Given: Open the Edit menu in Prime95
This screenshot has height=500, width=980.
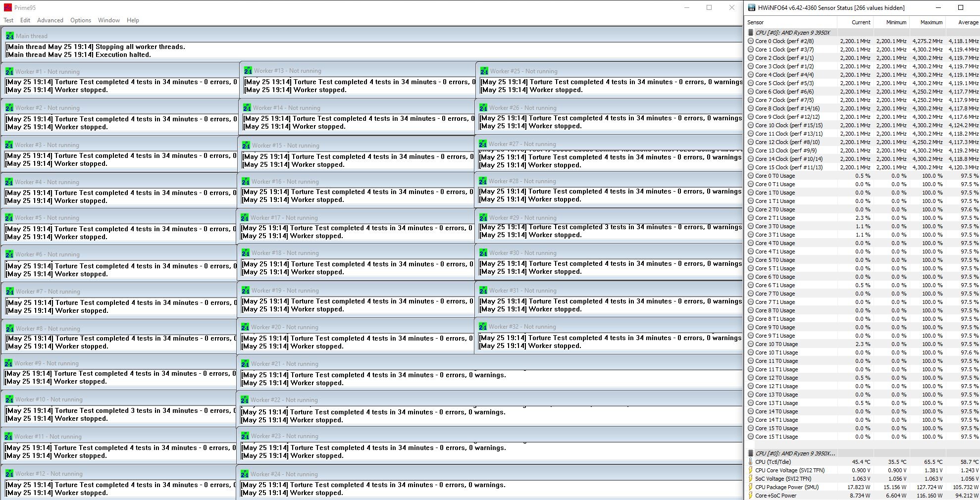Looking at the screenshot, I should pos(25,20).
